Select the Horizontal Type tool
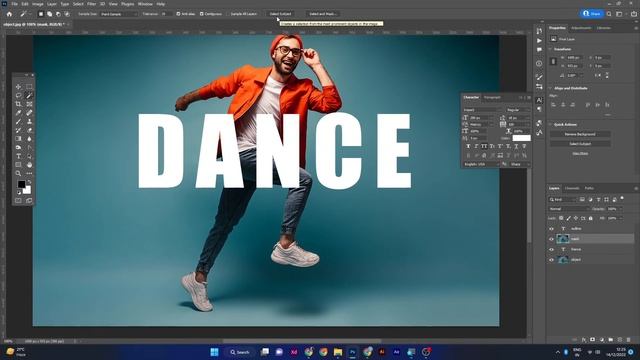 click(x=18, y=156)
